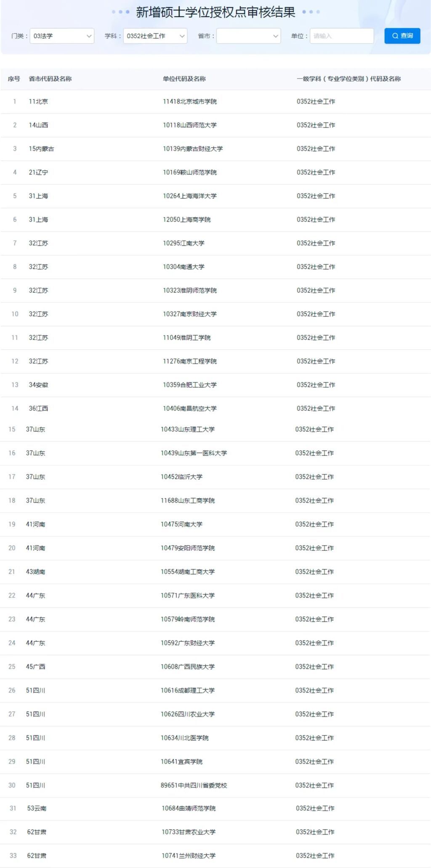This screenshot has width=431, height=868.
Task: Click the 单位 input field
Action: (342, 36)
